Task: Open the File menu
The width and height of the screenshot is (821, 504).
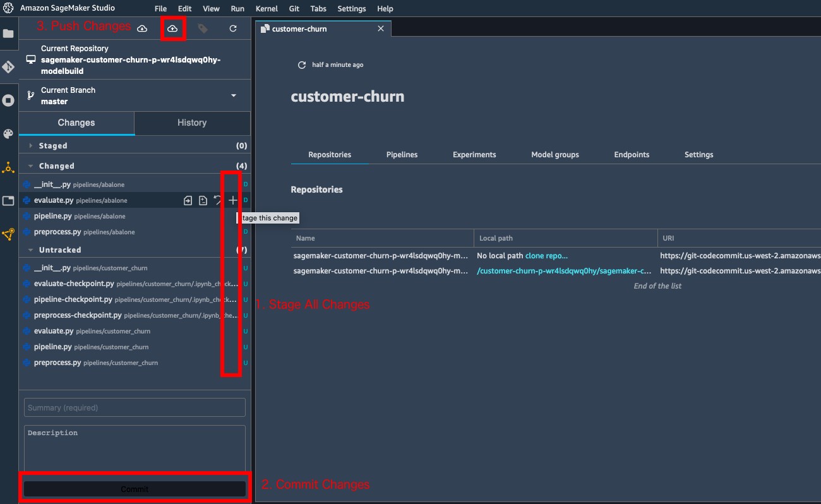Action: tap(160, 9)
